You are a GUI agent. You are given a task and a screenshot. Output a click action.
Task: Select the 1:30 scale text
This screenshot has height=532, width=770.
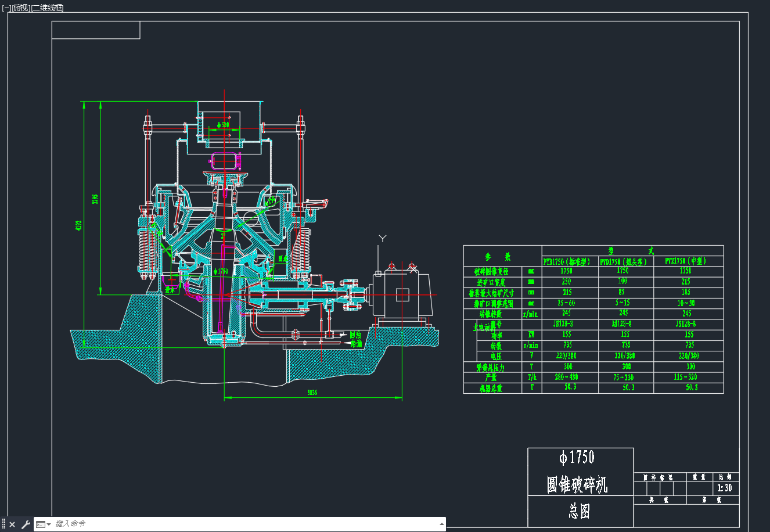click(725, 488)
